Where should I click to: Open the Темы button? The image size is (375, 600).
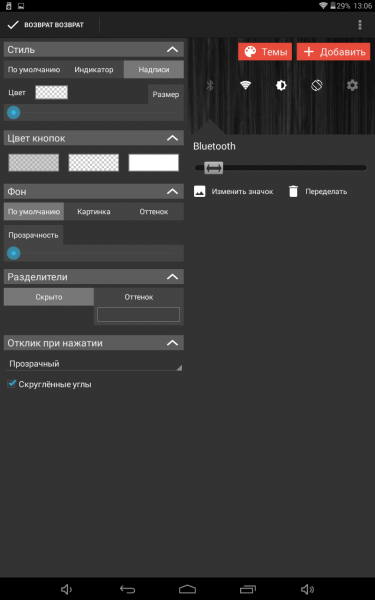[265, 52]
